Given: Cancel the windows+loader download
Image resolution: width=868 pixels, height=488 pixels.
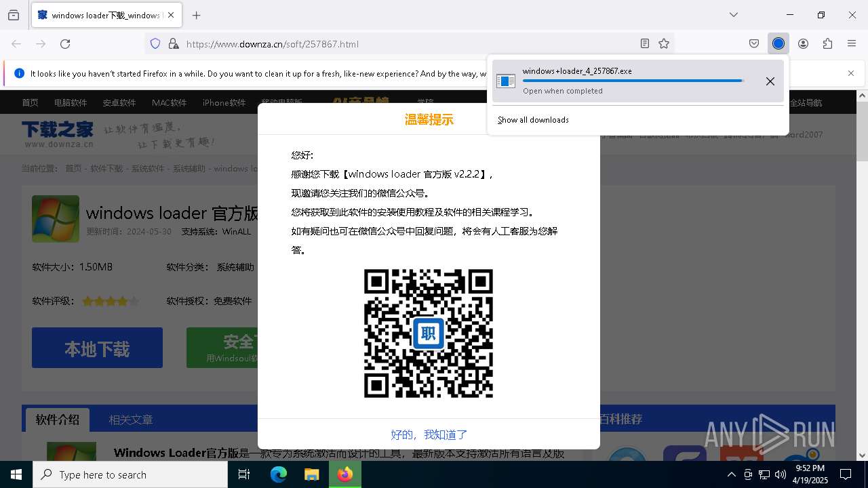Looking at the screenshot, I should pos(770,81).
